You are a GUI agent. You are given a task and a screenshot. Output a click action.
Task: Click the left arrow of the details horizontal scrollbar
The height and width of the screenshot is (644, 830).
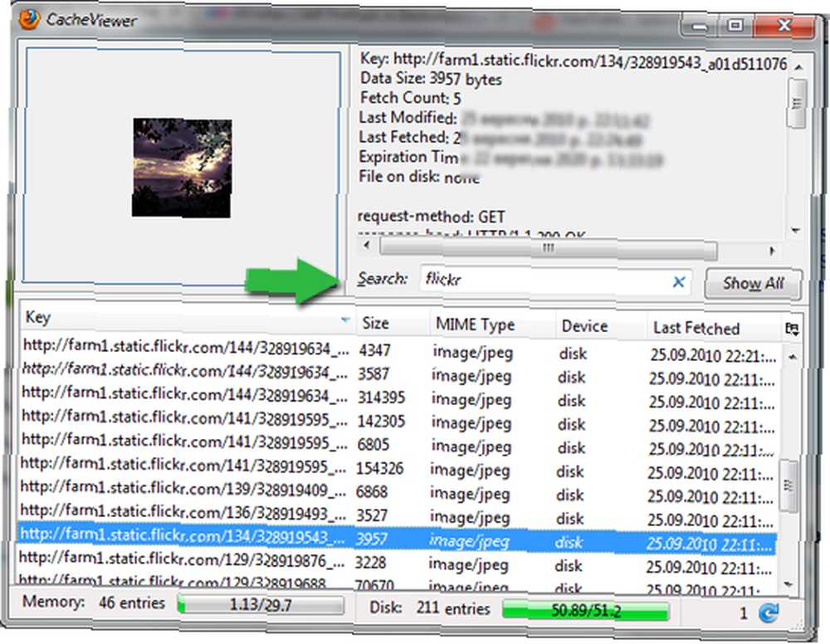[x=366, y=245]
